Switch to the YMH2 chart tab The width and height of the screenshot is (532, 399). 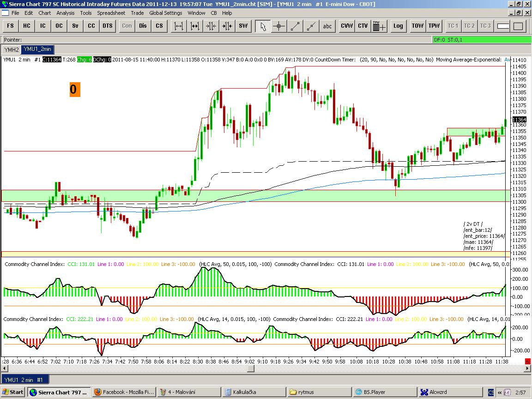pos(12,49)
